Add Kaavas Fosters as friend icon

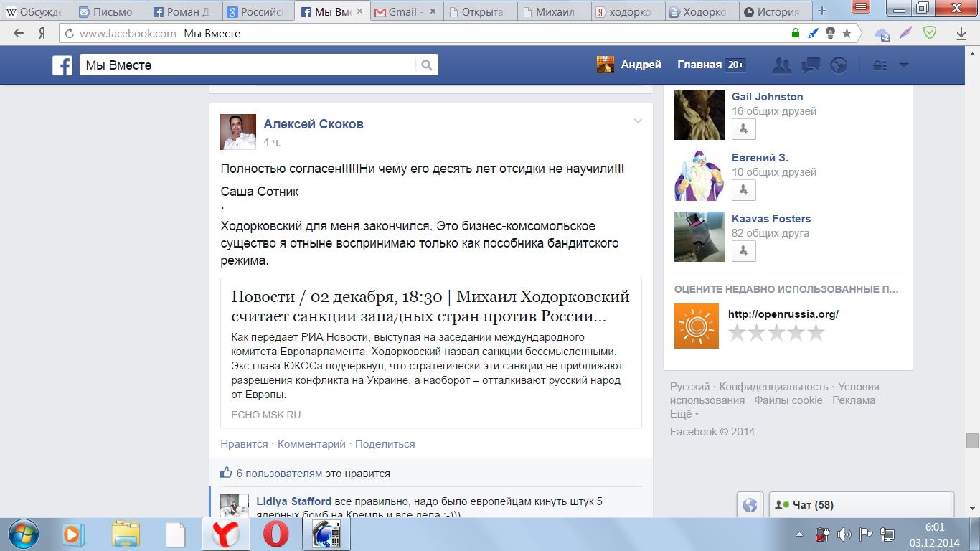pyautogui.click(x=744, y=251)
